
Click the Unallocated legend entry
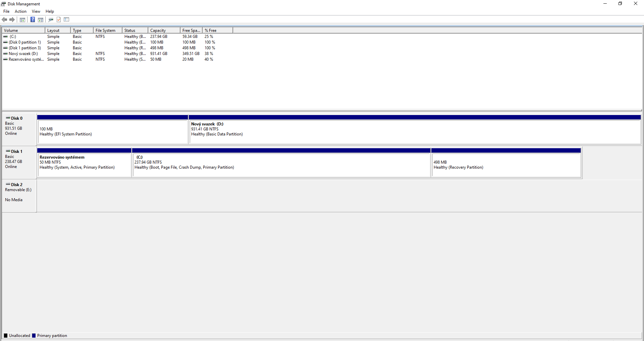click(x=17, y=335)
